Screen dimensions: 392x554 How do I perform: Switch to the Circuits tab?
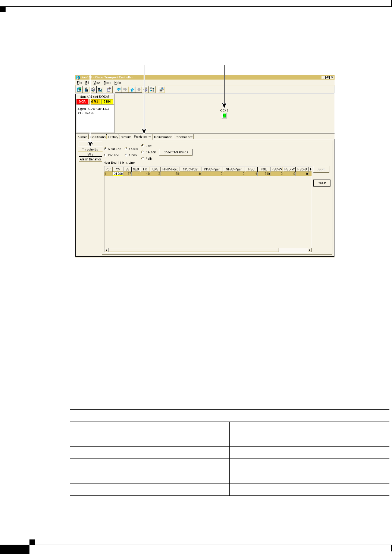(x=126, y=137)
